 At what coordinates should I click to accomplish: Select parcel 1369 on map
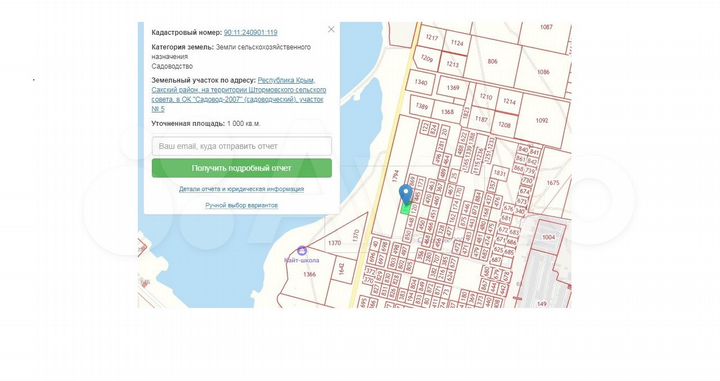pos(453,88)
